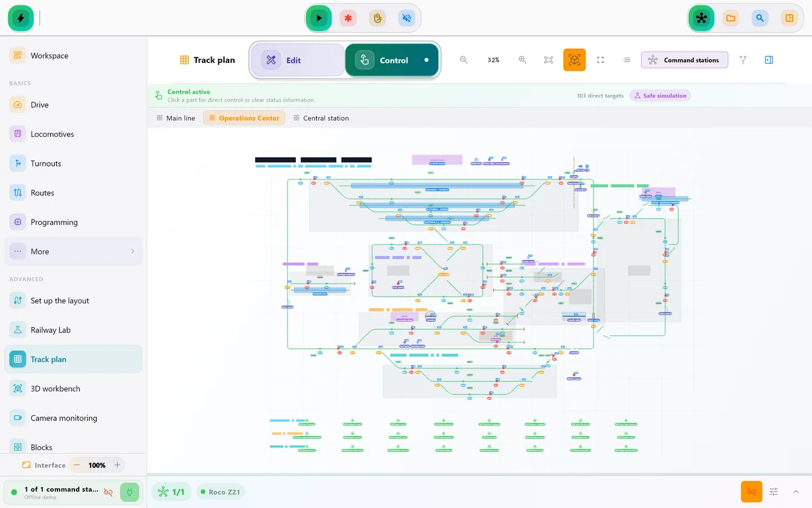Image resolution: width=812 pixels, height=508 pixels.
Task: Select Turnouts in the sidebar
Action: pos(73,163)
